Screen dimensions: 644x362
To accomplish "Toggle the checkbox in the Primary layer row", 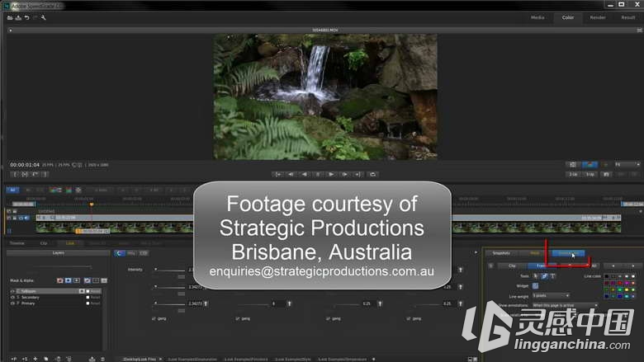I will pyautogui.click(x=88, y=303).
